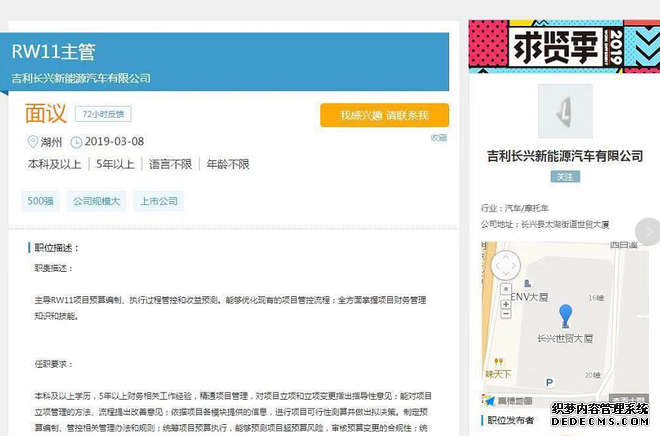Click the 职责描述 subheading

53,268
